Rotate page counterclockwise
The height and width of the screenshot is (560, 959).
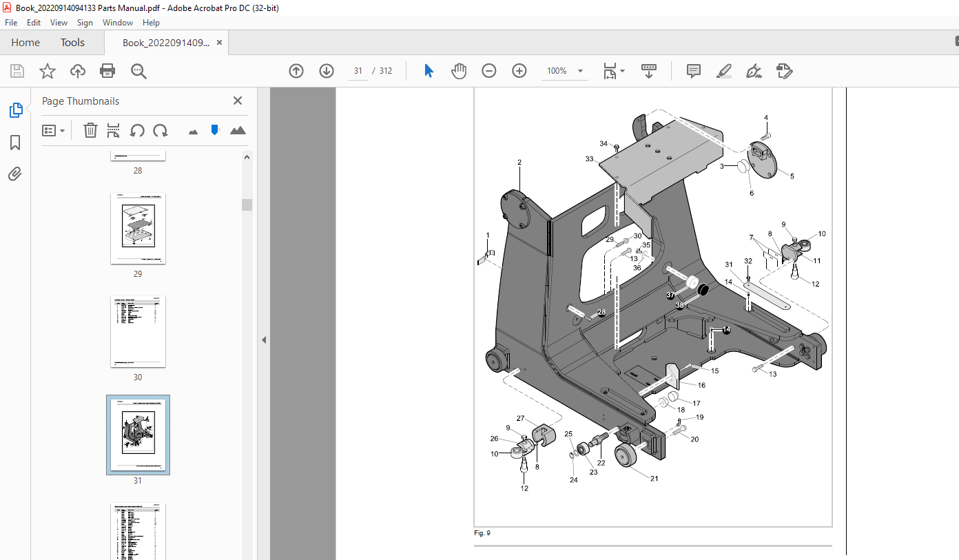pyautogui.click(x=137, y=130)
